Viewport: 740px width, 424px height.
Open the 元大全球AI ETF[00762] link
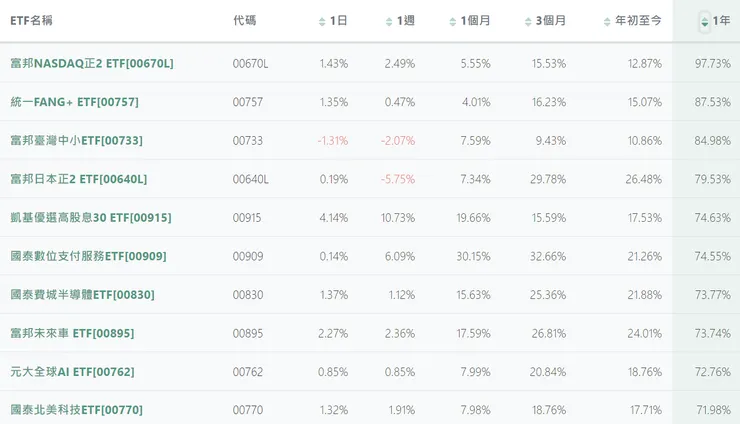pyautogui.click(x=72, y=372)
